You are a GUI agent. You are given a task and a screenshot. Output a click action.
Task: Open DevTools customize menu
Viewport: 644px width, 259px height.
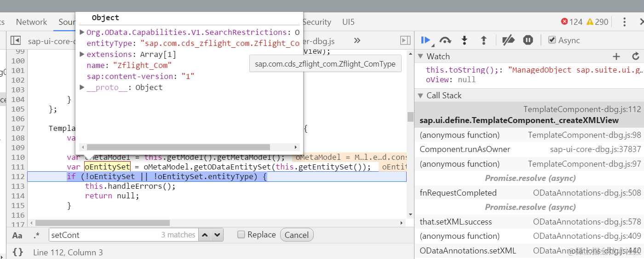coord(624,22)
